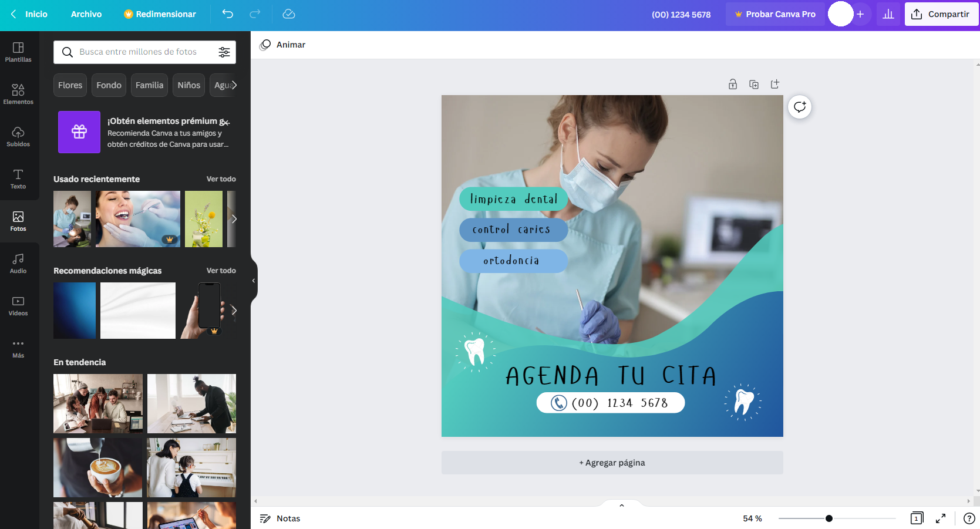980x529 pixels.
Task: Select the Fotos sidebar tab
Action: [x=18, y=221]
